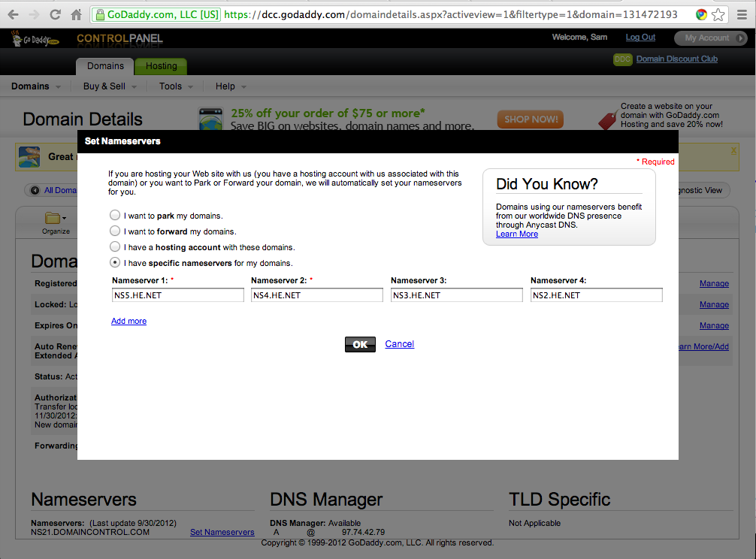Click OK to save nameservers
The image size is (756, 559).
360,344
